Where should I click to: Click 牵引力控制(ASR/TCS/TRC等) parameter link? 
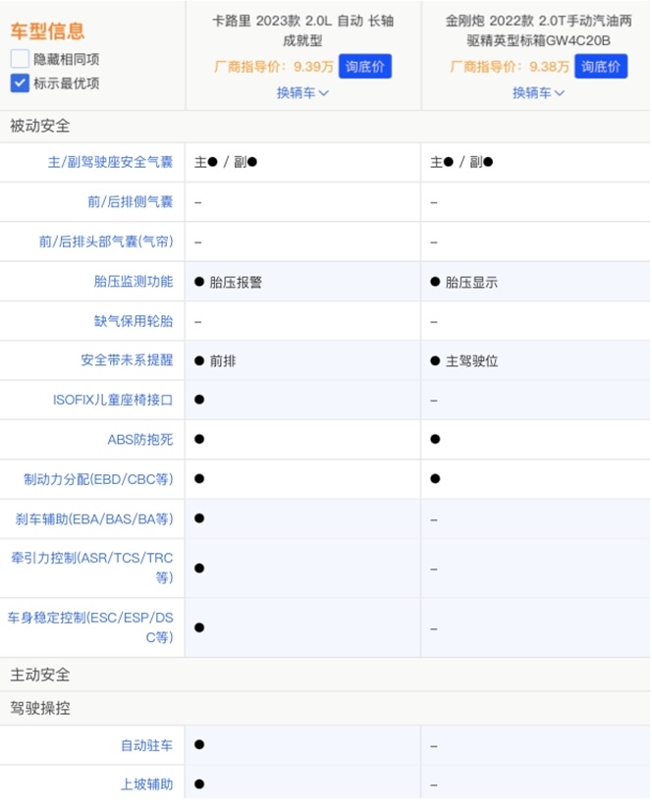tap(92, 568)
